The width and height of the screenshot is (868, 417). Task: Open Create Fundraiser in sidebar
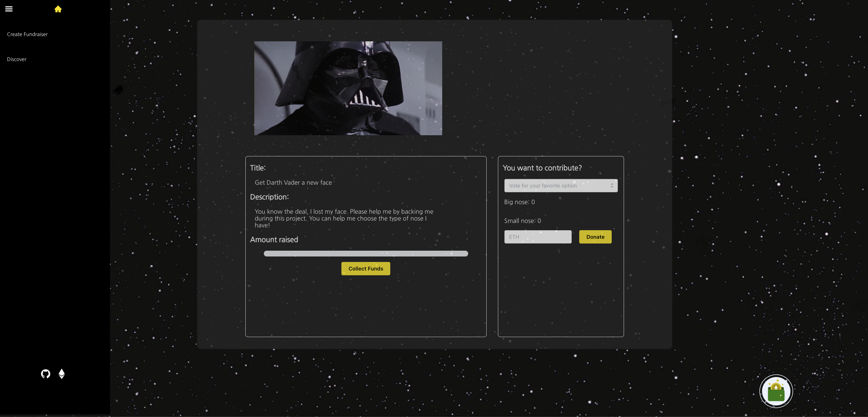[x=27, y=34]
